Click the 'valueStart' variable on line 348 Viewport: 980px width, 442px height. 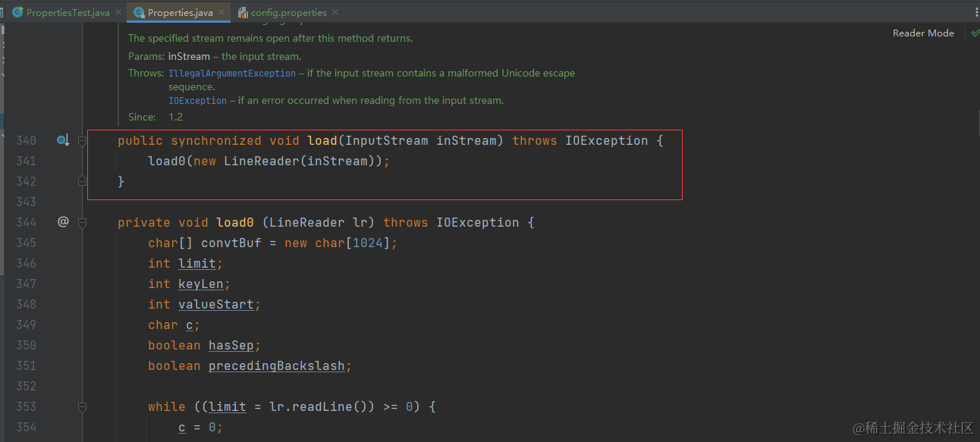(x=216, y=304)
